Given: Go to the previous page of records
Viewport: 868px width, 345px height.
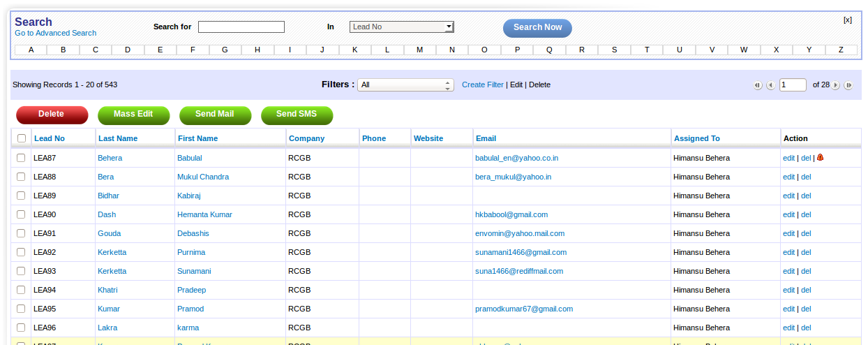Looking at the screenshot, I should [x=770, y=85].
